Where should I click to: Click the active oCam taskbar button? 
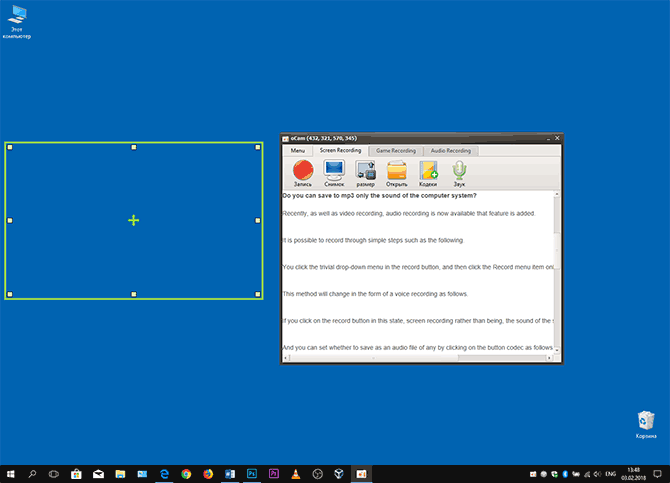point(361,474)
